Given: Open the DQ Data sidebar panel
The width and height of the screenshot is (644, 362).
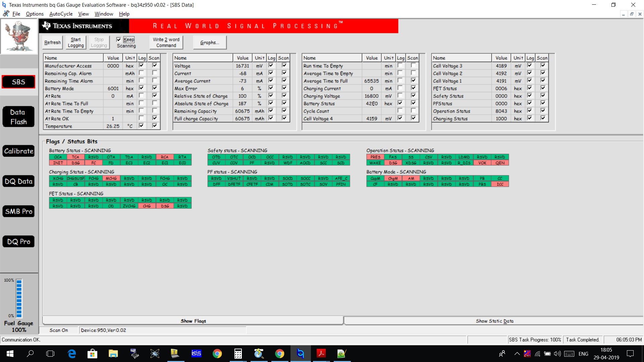Looking at the screenshot, I should [x=18, y=181].
